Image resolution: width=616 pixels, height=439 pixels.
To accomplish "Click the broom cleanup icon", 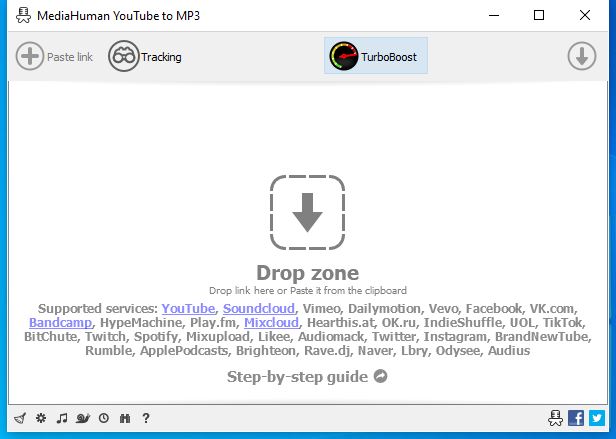I will 20,418.
